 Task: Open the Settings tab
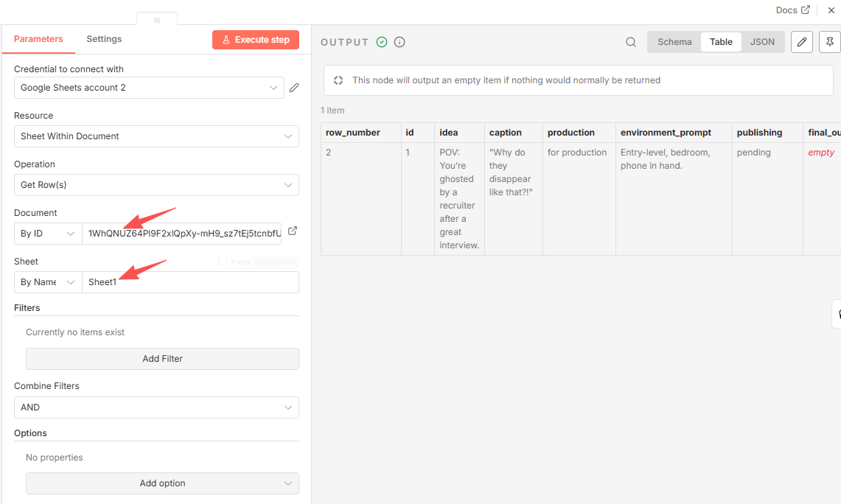click(x=104, y=39)
